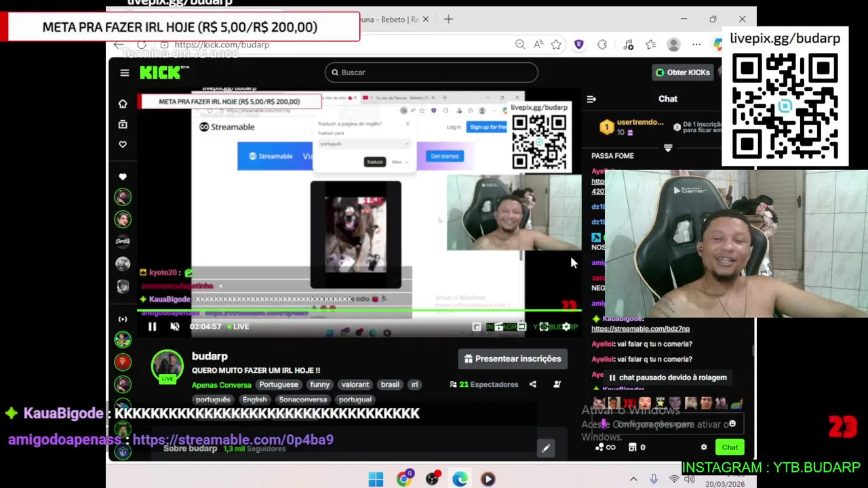Open gift shop icon below chat
868x488 pixels.
(637, 447)
